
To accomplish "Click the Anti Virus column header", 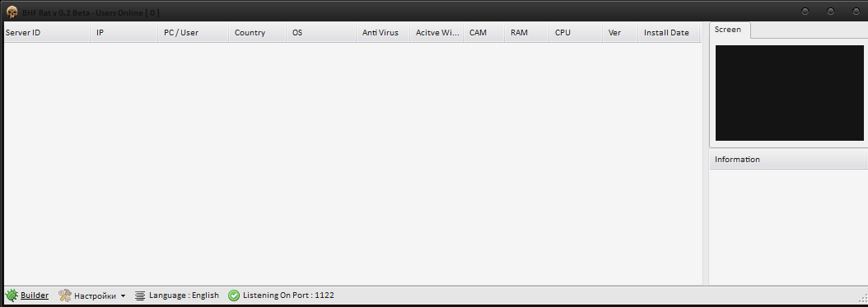I will tap(383, 33).
